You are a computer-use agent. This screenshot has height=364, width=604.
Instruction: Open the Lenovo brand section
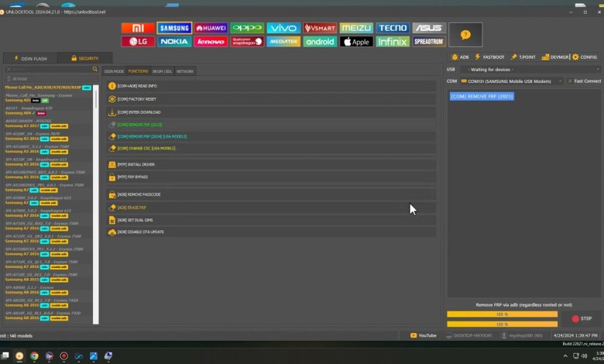[211, 41]
